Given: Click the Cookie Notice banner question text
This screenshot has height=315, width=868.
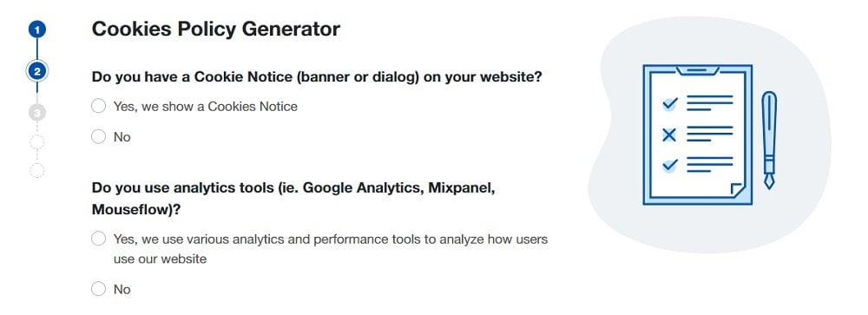Looking at the screenshot, I should pyautogui.click(x=317, y=76).
